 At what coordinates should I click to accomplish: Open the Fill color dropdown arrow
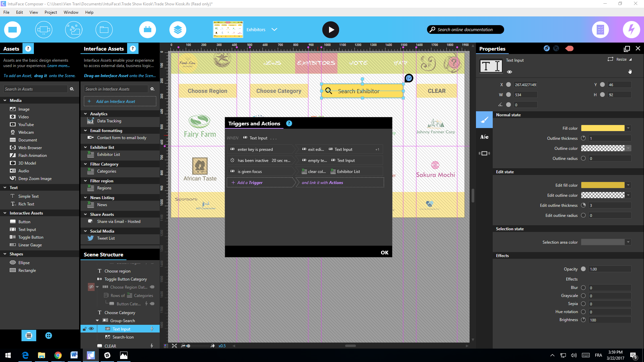click(628, 128)
